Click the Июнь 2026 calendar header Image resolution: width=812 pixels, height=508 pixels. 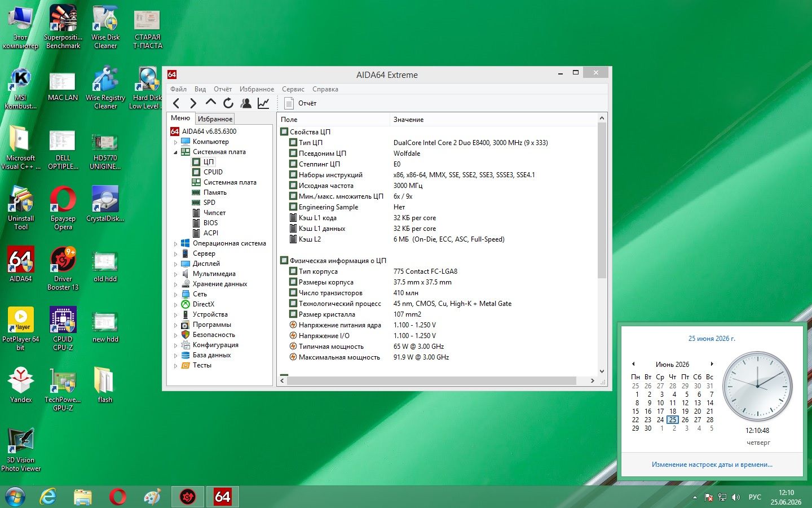pos(672,364)
